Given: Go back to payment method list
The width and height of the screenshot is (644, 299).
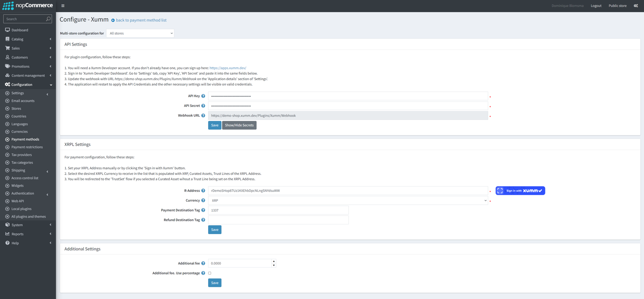Looking at the screenshot, I should [141, 20].
